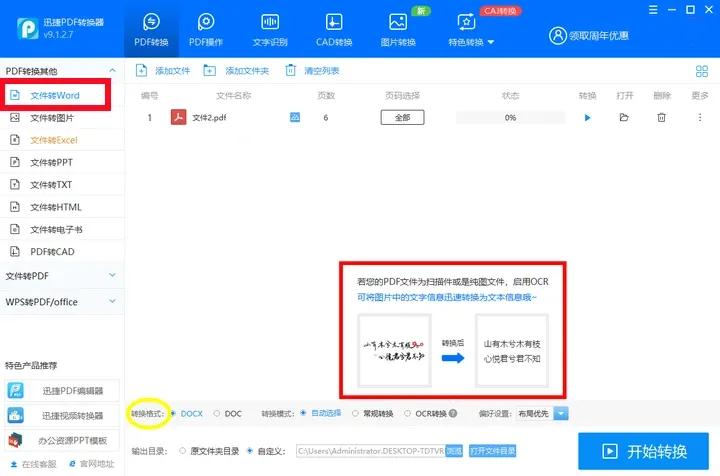Click the user account avatar icon
Image resolution: width=720 pixels, height=476 pixels.
coord(557,35)
